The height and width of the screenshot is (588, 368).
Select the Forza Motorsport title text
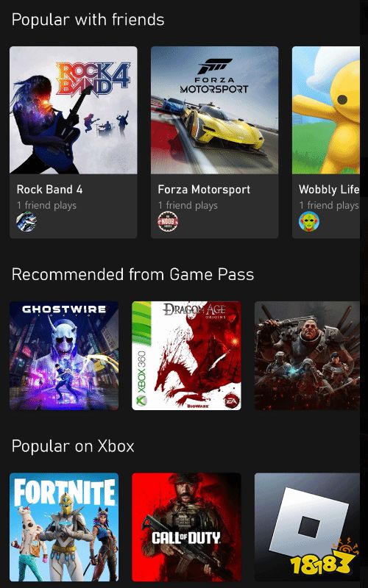[x=204, y=190]
